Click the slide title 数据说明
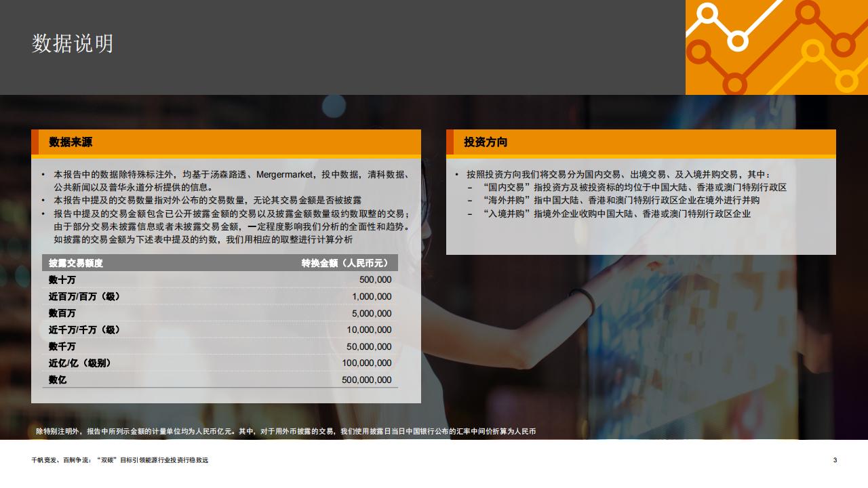 pyautogui.click(x=73, y=43)
